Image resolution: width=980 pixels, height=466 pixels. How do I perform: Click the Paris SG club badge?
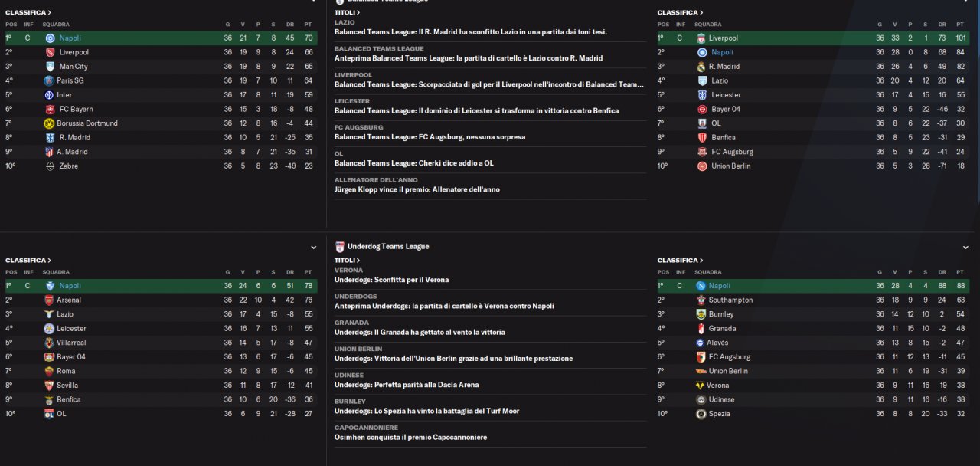tap(50, 80)
